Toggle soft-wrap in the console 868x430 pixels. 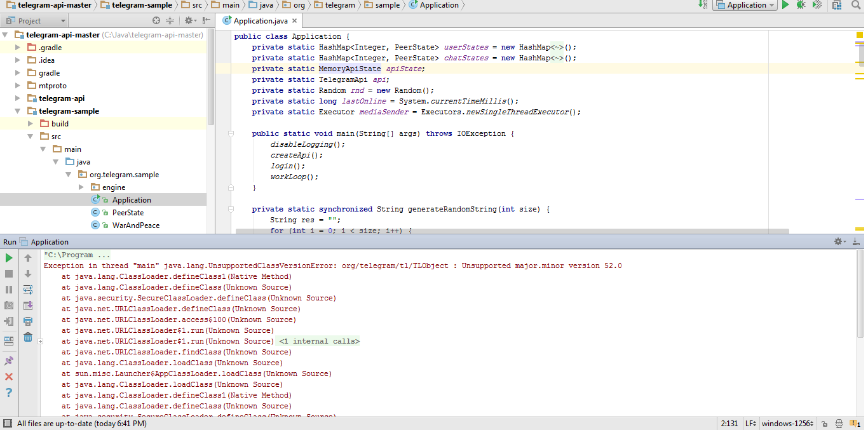[x=28, y=290]
